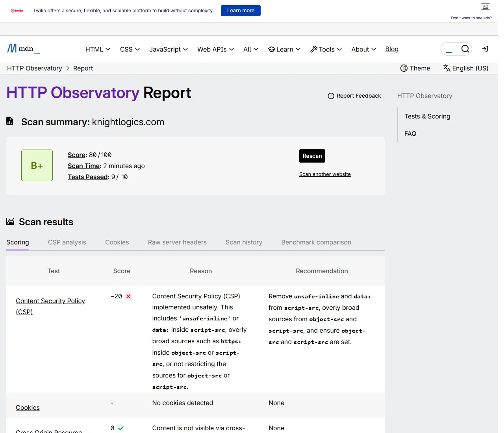Viewport: 504px width, 433px height.
Task: Open Tests & Scoring sidebar link
Action: point(427,116)
